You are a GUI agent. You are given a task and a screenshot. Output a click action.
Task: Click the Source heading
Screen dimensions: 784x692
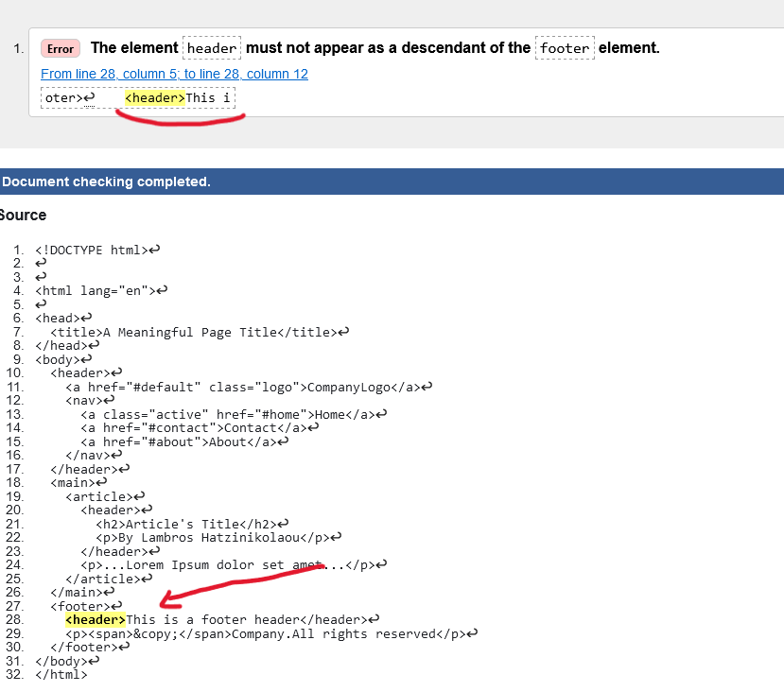(23, 215)
